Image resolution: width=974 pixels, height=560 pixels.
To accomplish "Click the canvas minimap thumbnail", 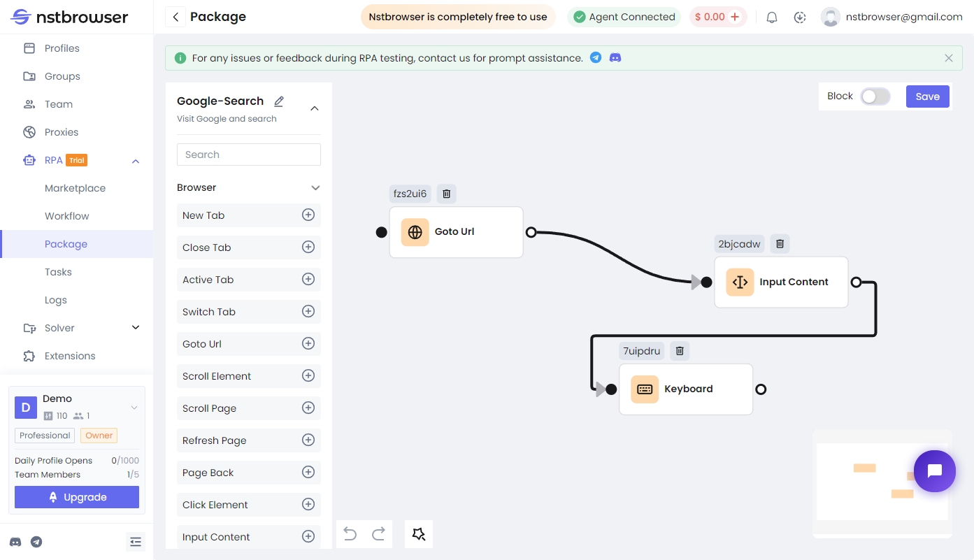I will [882, 482].
